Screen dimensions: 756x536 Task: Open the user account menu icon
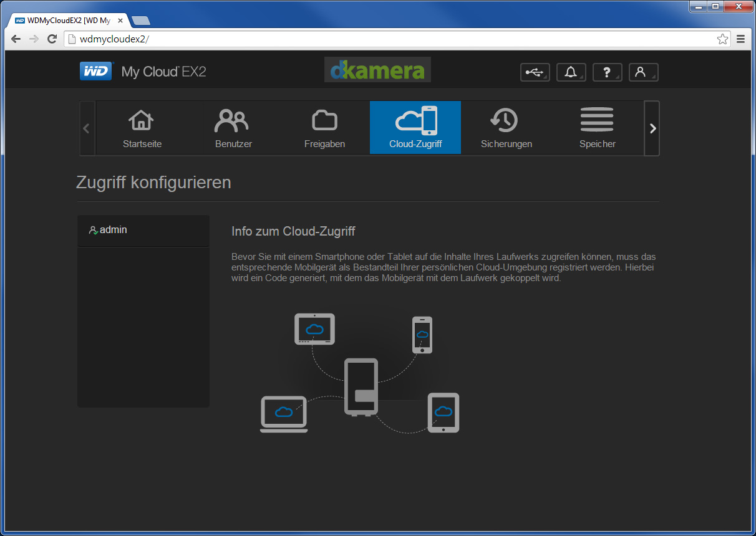[643, 72]
